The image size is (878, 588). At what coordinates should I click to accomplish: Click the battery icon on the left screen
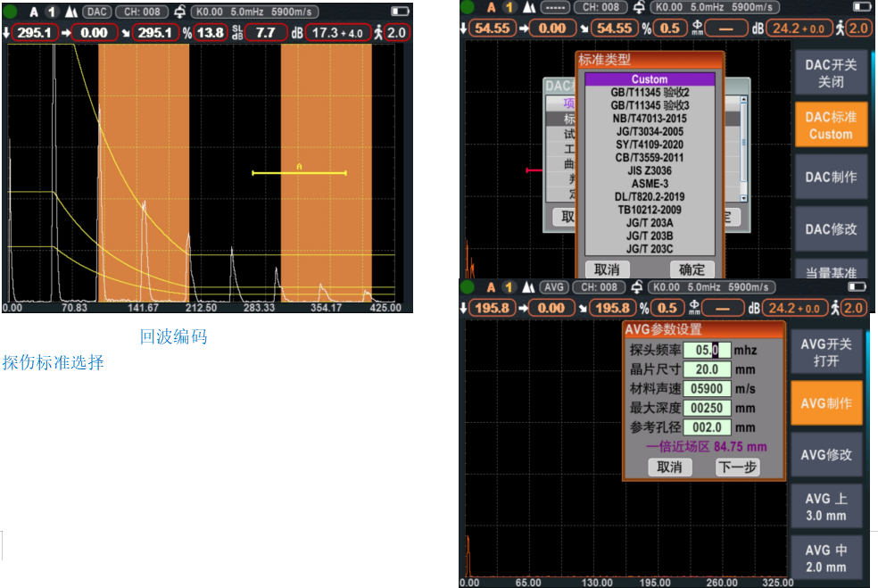(x=401, y=12)
